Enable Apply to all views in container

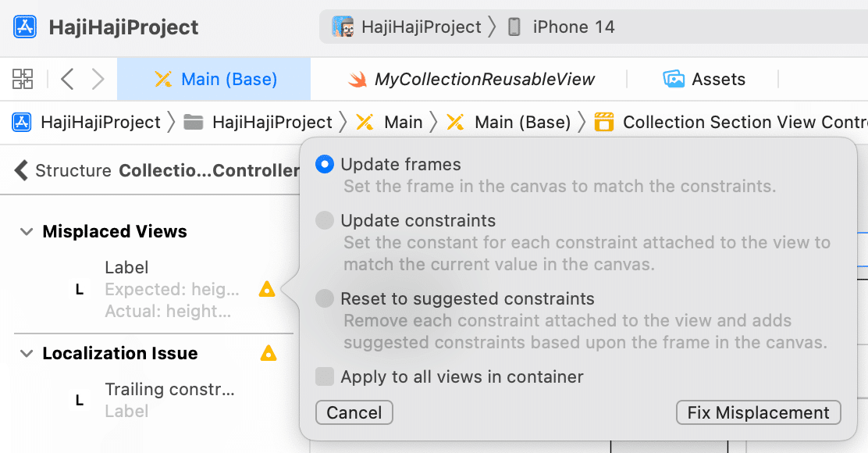325,376
